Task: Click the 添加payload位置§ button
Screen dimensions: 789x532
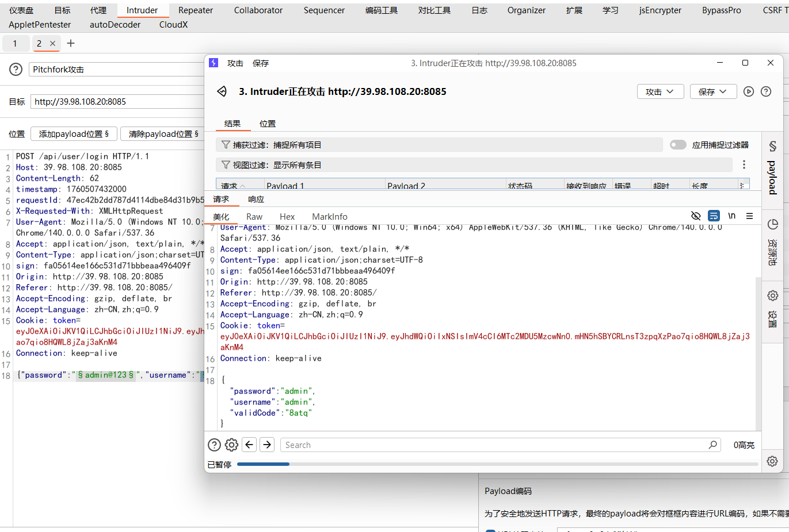Action: 74,134
